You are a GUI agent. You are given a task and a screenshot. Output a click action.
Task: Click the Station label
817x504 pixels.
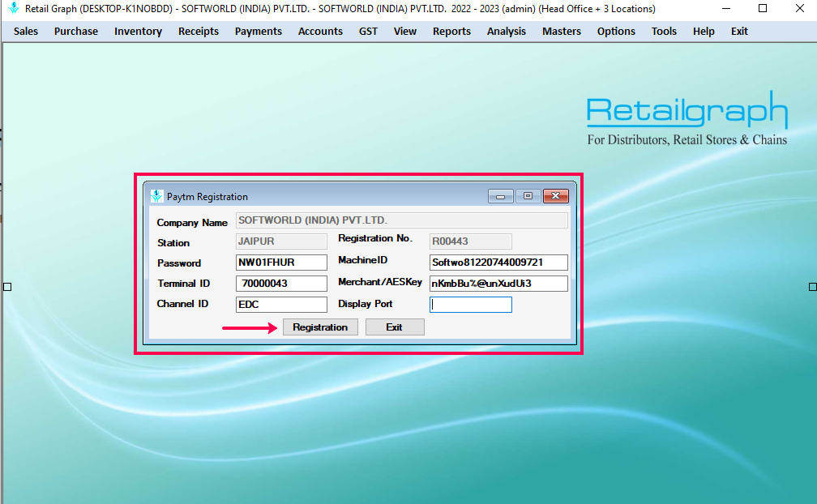coord(173,242)
